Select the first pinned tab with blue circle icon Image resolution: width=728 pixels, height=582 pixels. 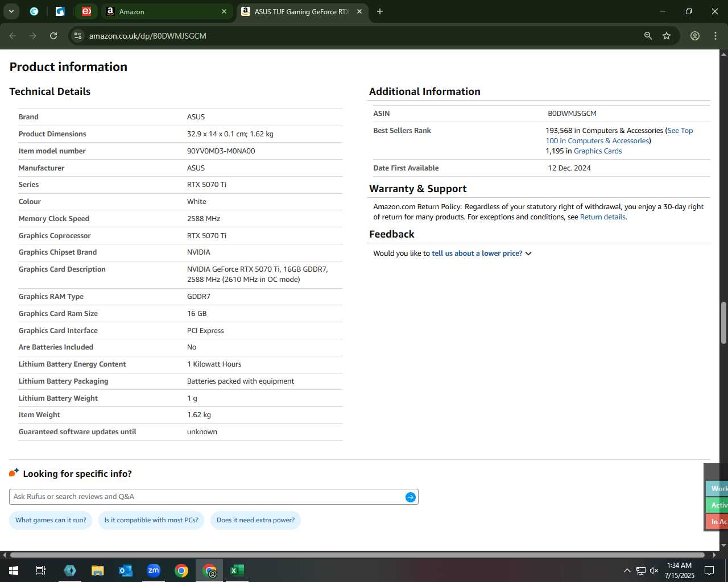point(34,11)
